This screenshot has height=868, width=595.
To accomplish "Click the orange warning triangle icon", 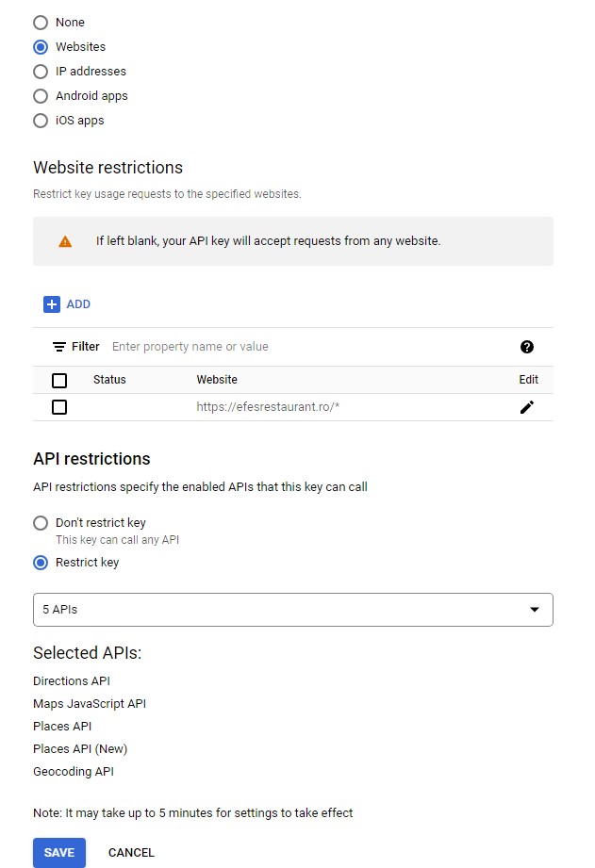I will click(65, 241).
